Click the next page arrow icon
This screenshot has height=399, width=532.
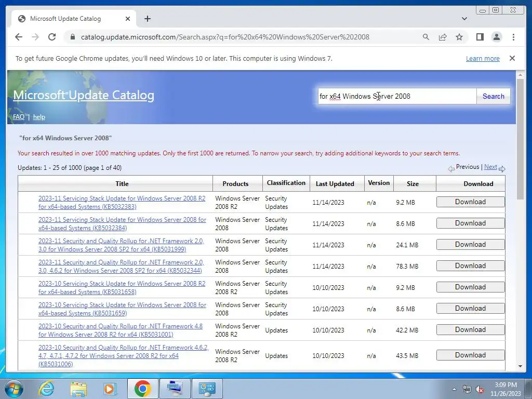[502, 169]
